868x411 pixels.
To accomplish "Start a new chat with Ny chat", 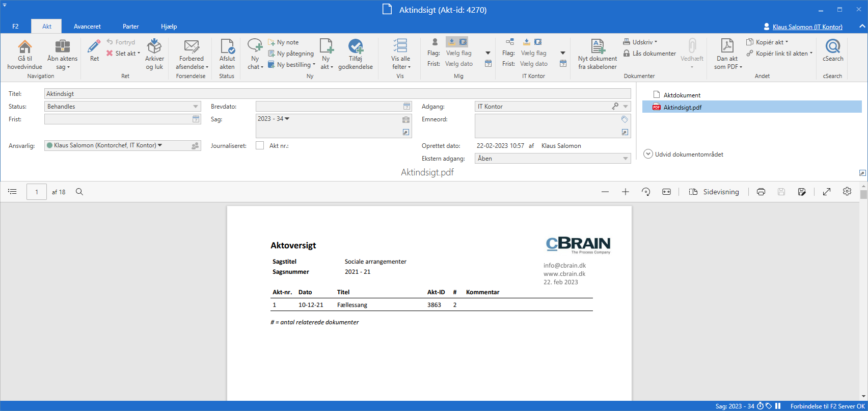I will (255, 54).
